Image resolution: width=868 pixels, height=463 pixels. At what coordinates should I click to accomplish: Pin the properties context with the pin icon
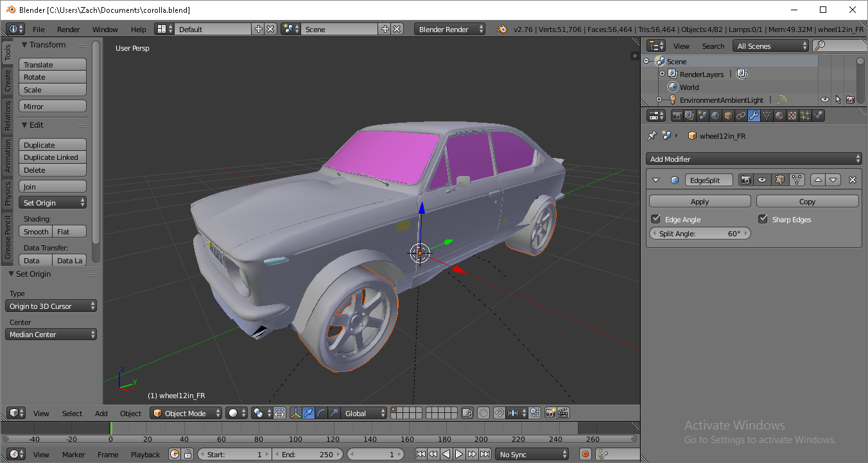(652, 135)
